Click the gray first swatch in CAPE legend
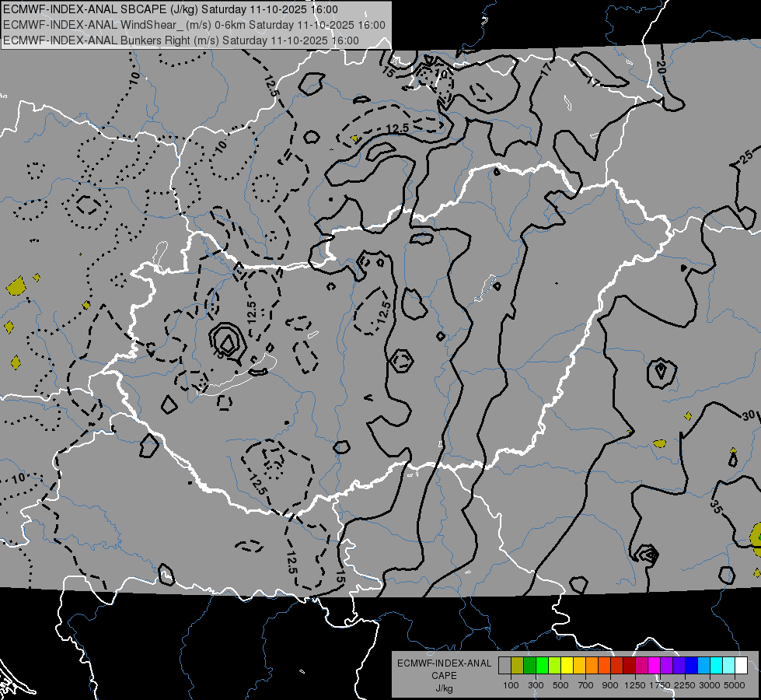Screen dimensions: 761x700 point(504,665)
